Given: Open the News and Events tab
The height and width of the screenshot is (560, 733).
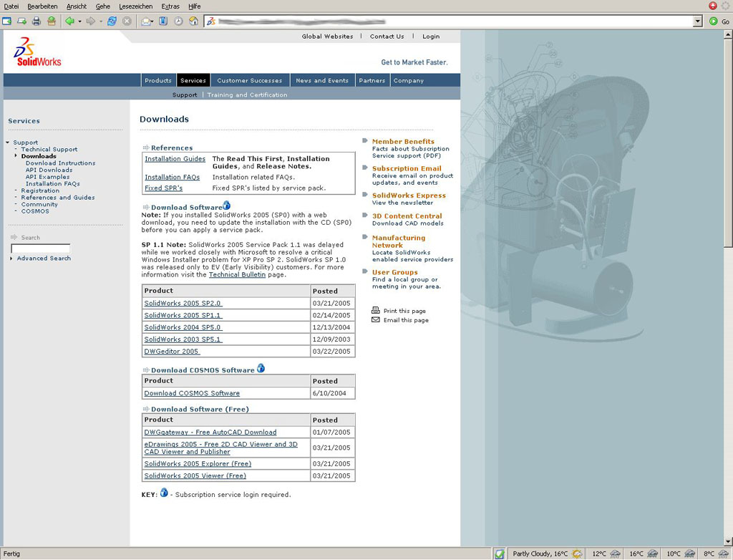Looking at the screenshot, I should pyautogui.click(x=322, y=80).
